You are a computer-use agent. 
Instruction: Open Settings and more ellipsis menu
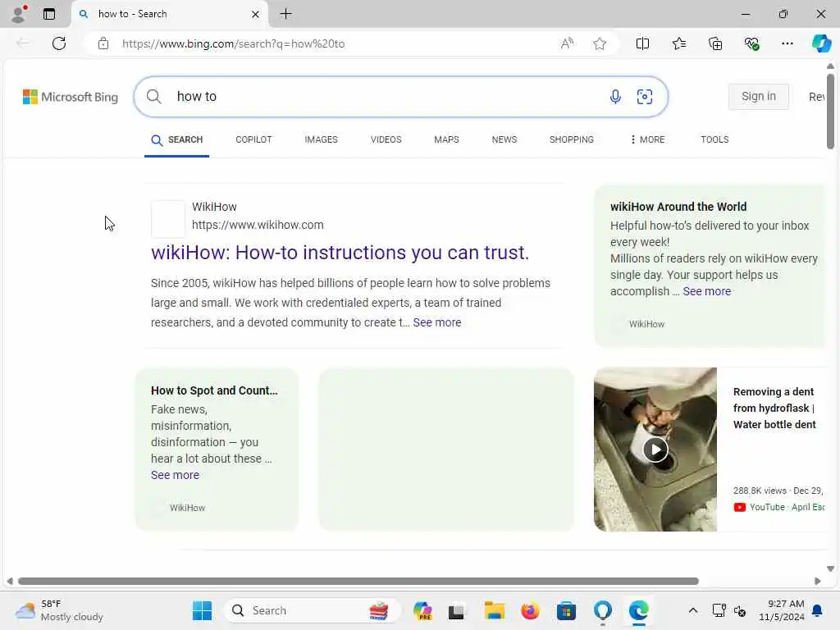click(x=787, y=43)
